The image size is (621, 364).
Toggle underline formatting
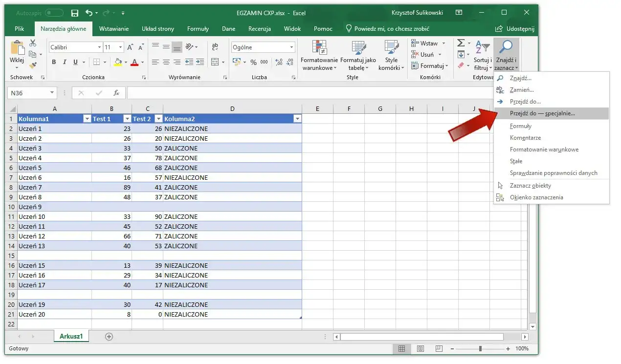[x=74, y=62]
